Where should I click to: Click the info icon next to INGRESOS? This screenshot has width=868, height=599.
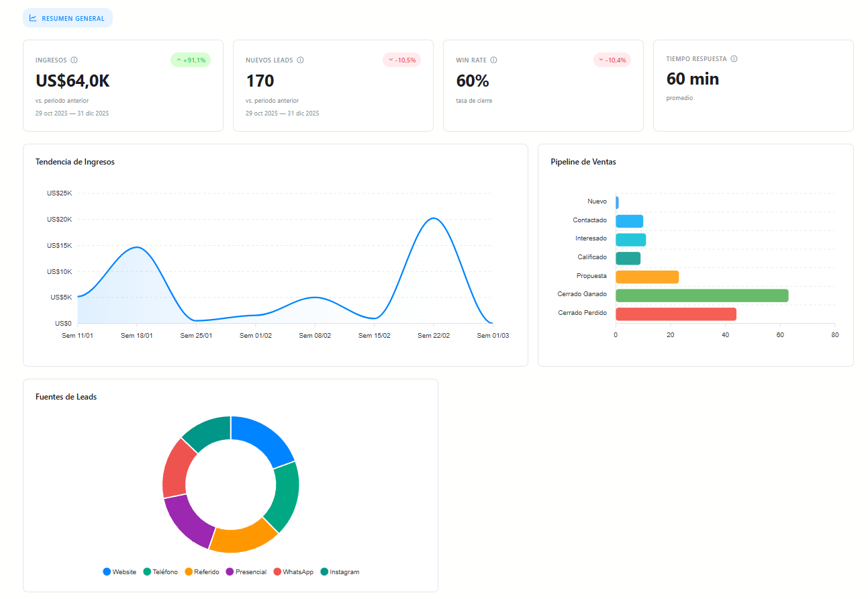[74, 60]
